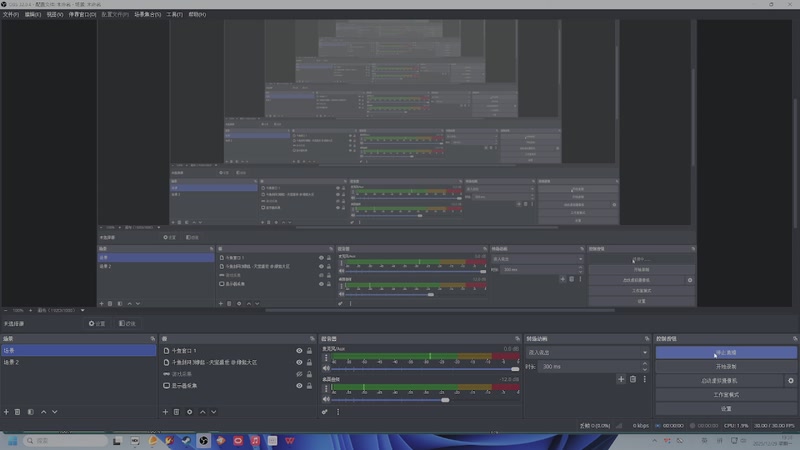This screenshot has height=450, width=800.
Task: Click the 开始录制 start recording button
Action: point(726,367)
